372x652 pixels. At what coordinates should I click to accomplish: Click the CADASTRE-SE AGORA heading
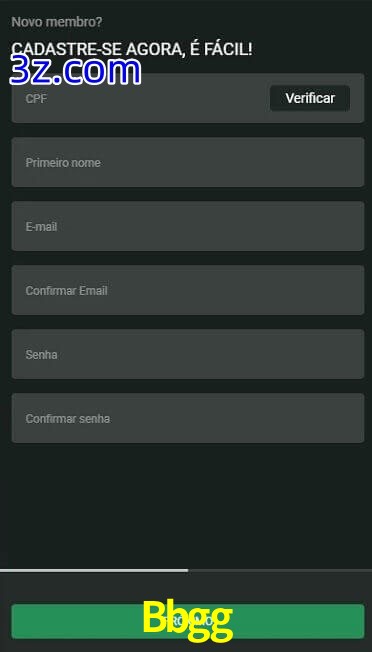pos(132,49)
